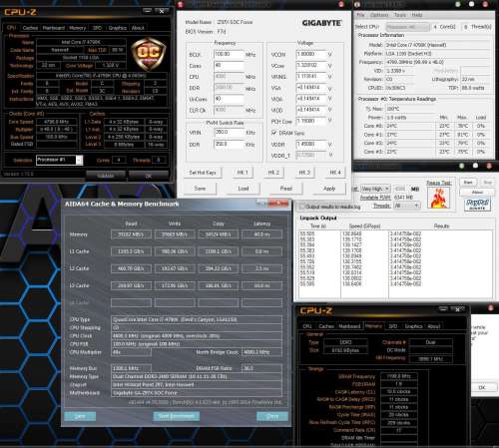Click the CPU-Z logo in Memory window

[315, 310]
